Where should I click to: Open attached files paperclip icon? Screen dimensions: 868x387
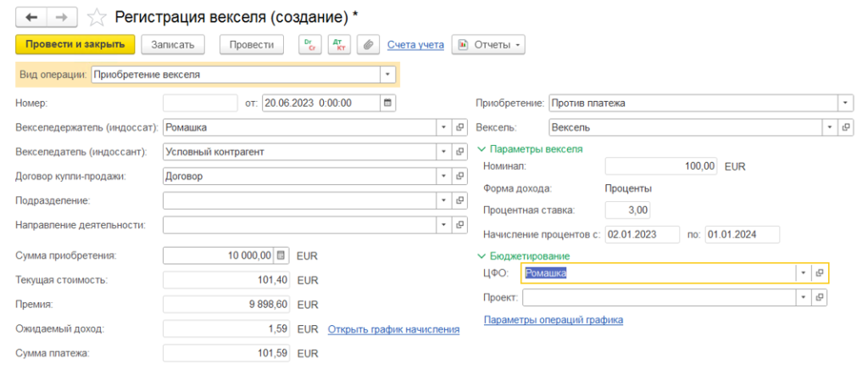pos(367,45)
